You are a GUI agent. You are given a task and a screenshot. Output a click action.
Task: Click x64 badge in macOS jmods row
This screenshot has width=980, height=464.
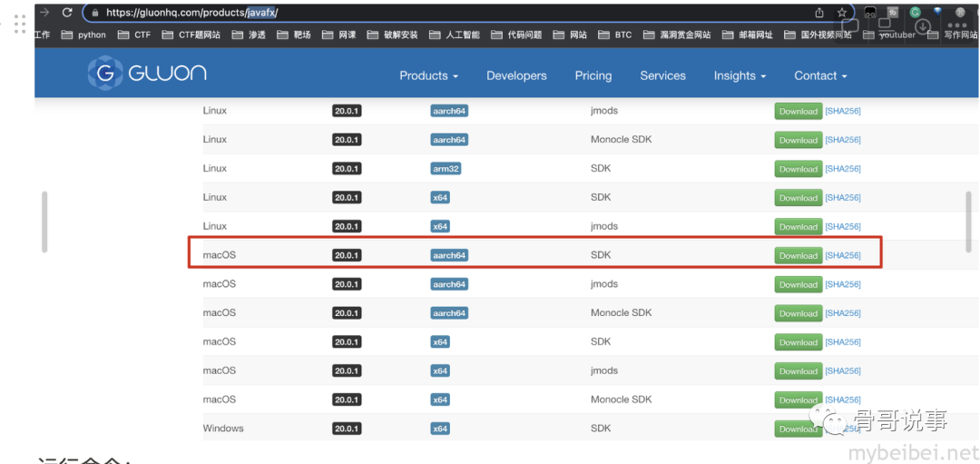coord(440,370)
